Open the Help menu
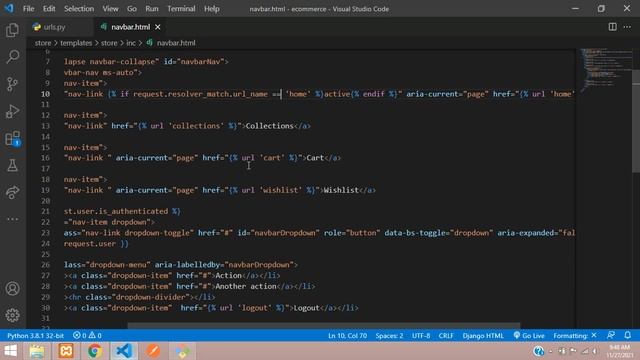The width and height of the screenshot is (640, 360). (211, 9)
